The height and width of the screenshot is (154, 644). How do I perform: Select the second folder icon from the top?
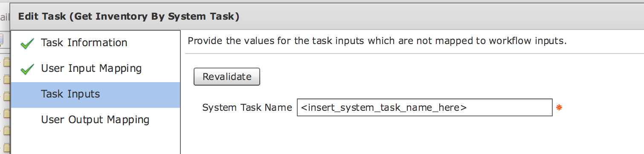(x=6, y=79)
